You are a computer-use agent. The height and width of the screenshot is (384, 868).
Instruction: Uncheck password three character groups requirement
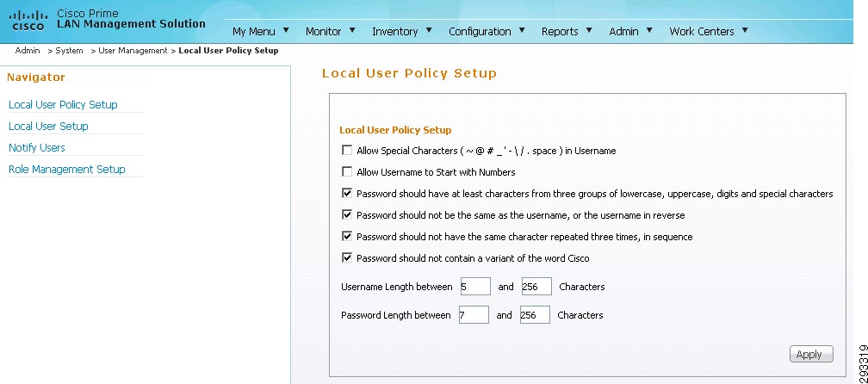(347, 193)
